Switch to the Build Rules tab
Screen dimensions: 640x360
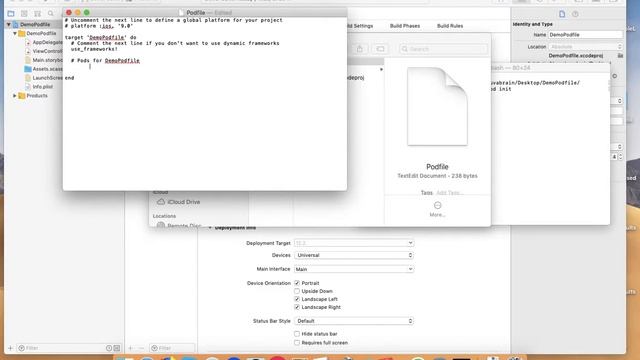450,26
